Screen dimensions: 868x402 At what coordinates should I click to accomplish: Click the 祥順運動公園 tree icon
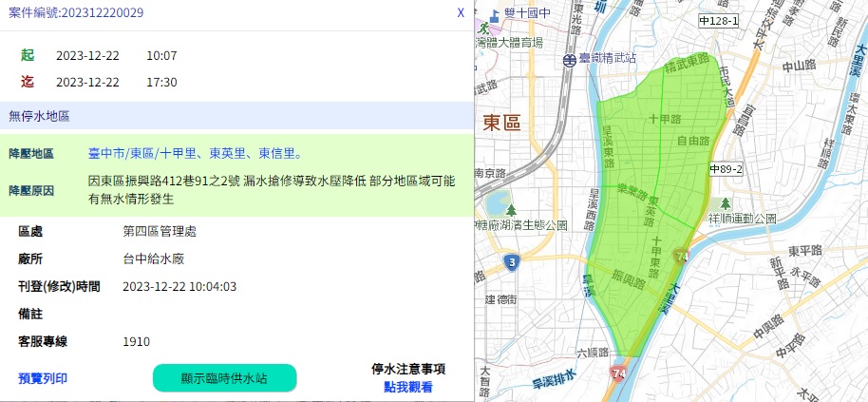tap(726, 203)
